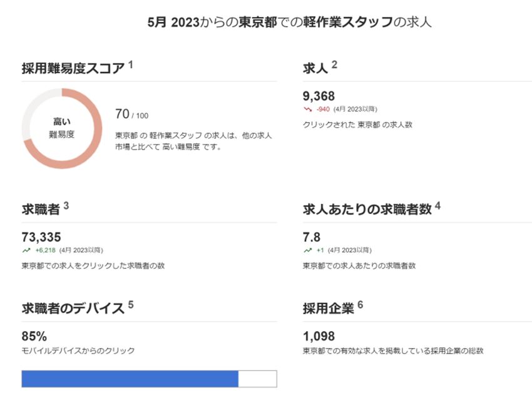
Task: Click the 採用企業 section heading
Action: tap(328, 308)
